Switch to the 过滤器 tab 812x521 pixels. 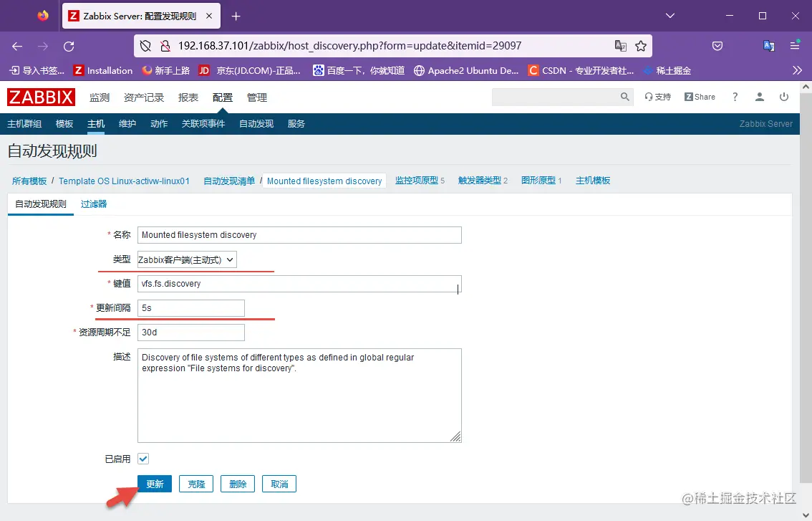tap(93, 204)
